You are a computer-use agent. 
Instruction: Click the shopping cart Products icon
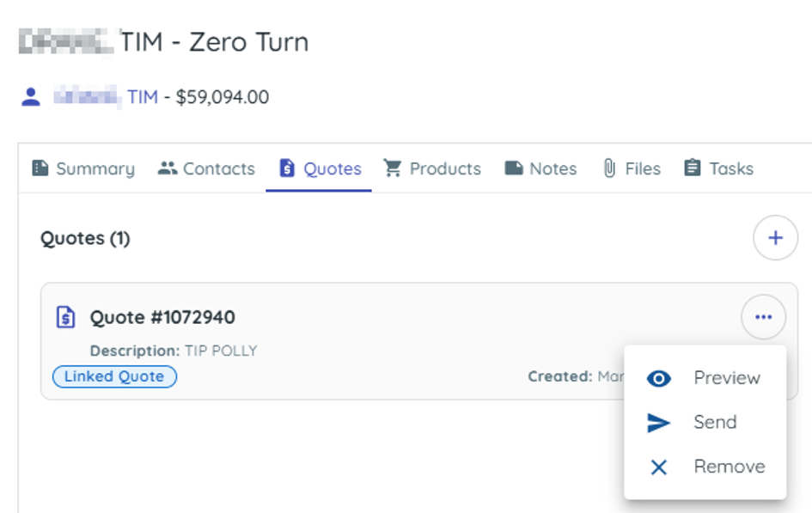point(393,168)
